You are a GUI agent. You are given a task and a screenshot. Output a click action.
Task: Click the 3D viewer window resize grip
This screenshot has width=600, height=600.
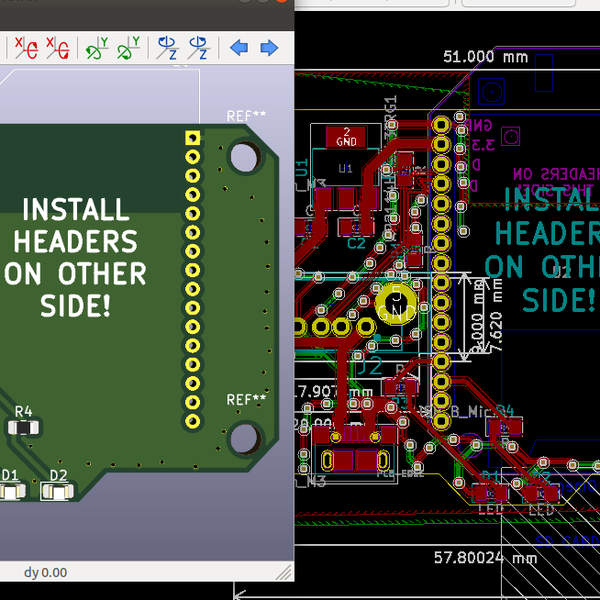[284, 573]
